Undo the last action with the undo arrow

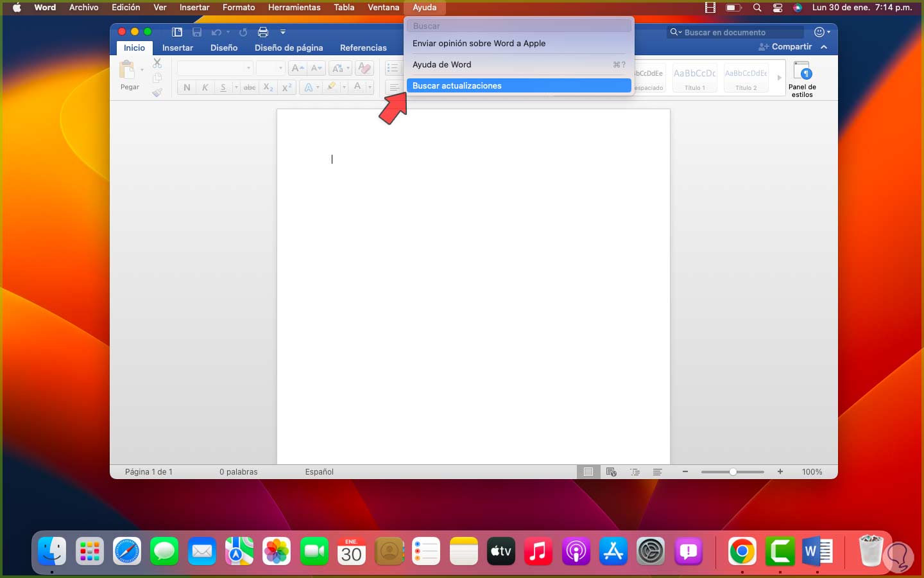point(216,32)
